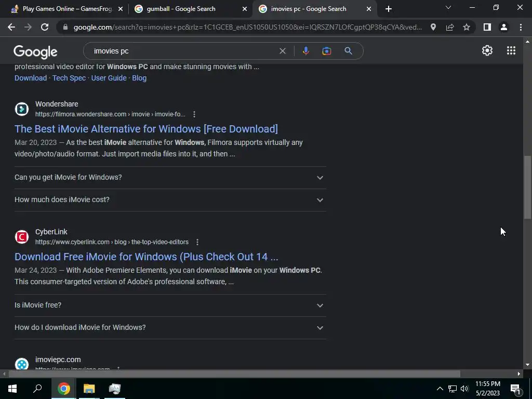Screen dimensions: 532x399
Task: Open more options for CyberLink result
Action: pos(197,242)
